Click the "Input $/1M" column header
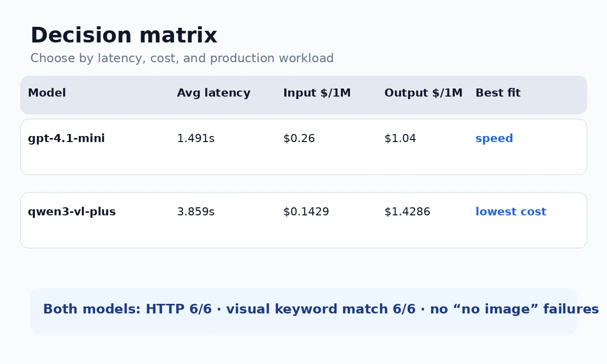 click(317, 93)
